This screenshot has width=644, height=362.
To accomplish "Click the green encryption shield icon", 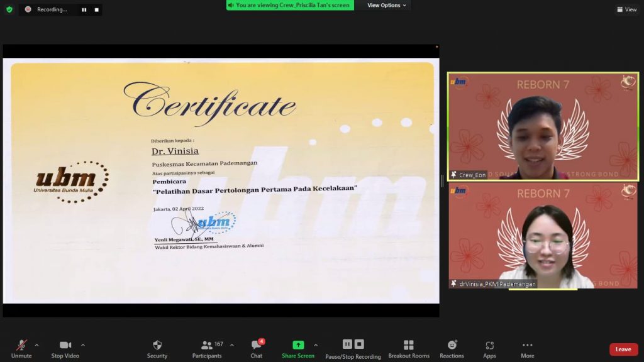I will click(9, 9).
